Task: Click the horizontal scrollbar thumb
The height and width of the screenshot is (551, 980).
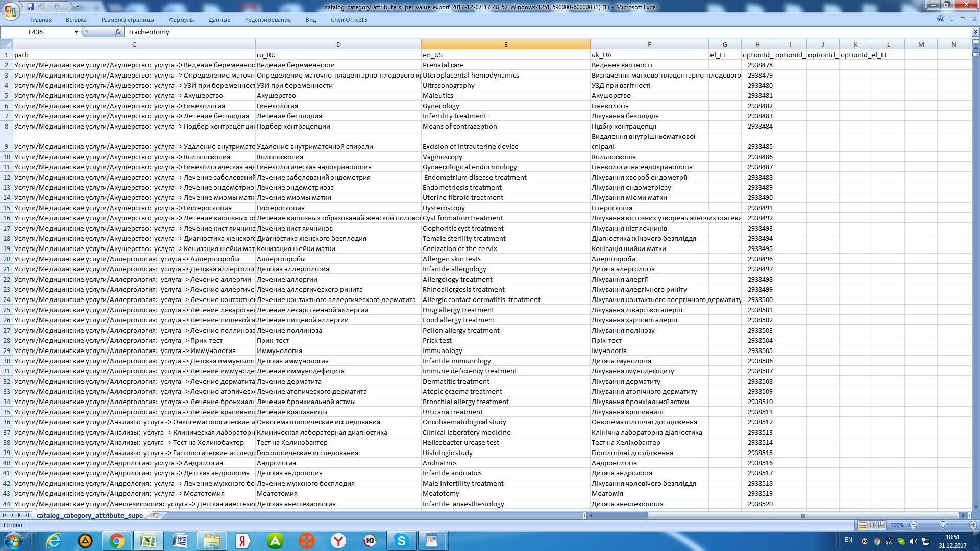Action: pos(803,515)
